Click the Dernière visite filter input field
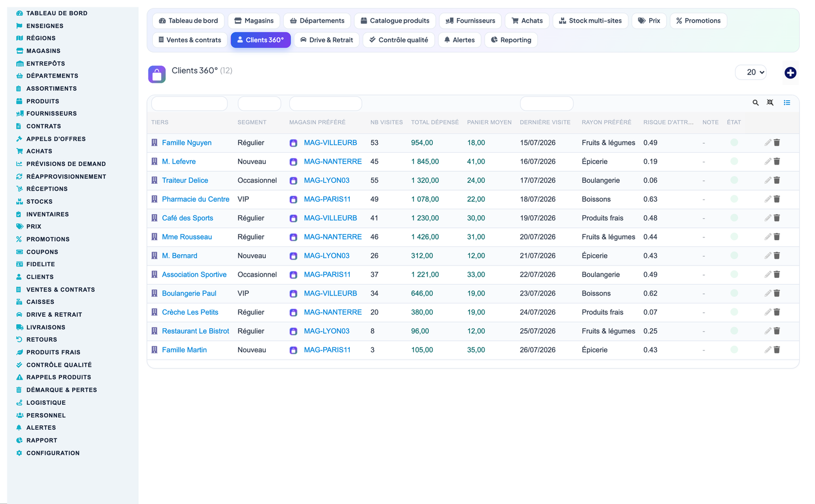815x504 pixels. click(x=547, y=104)
